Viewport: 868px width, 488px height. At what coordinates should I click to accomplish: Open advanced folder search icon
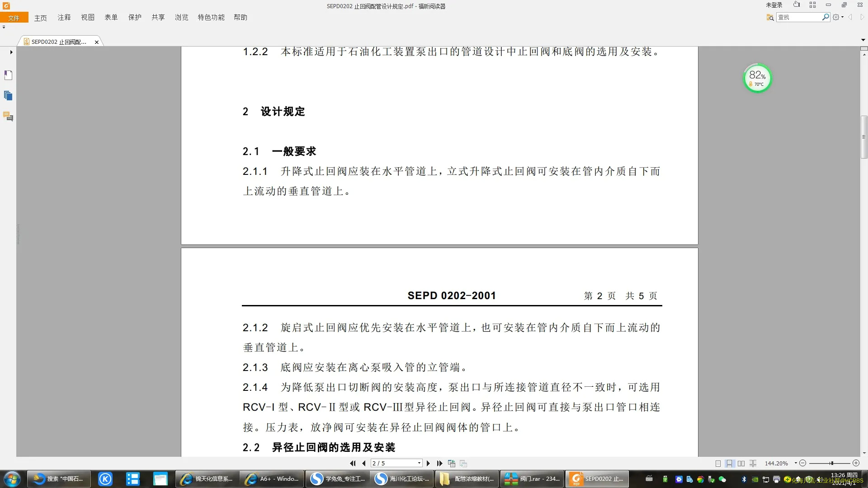point(770,17)
